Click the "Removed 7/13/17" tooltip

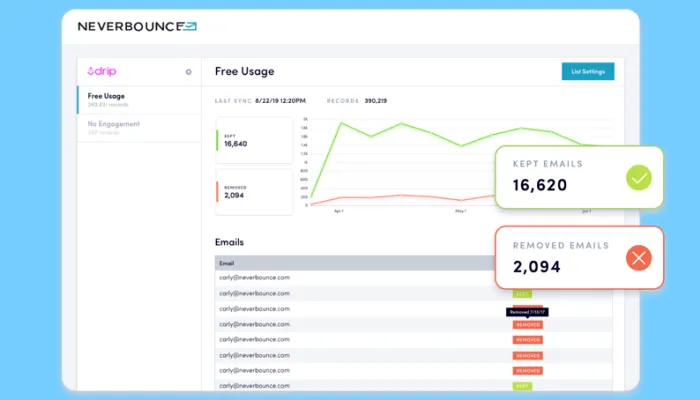coord(527,312)
